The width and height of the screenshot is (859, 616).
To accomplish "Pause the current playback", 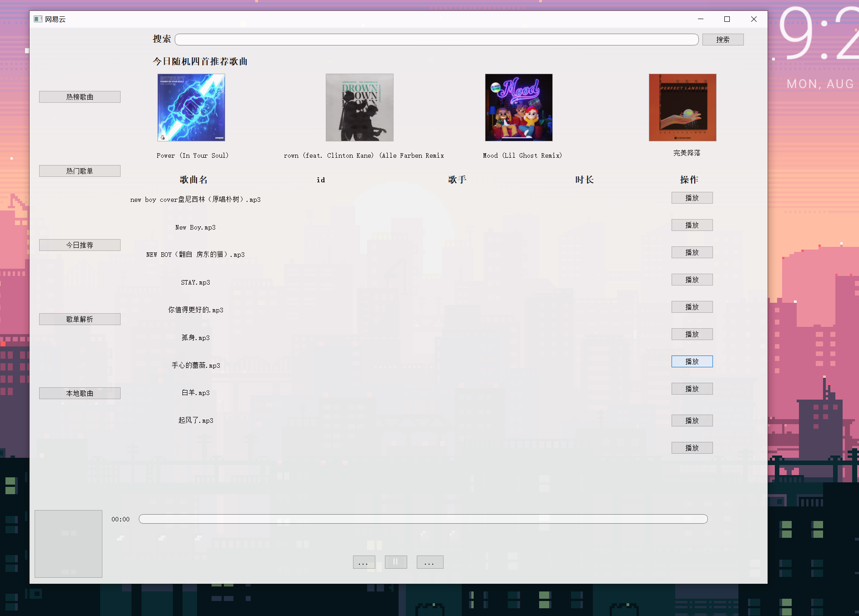I will tap(395, 562).
